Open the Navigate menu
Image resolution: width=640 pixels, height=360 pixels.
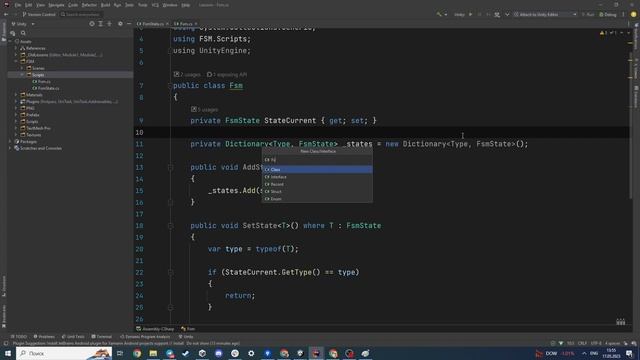point(56,5)
